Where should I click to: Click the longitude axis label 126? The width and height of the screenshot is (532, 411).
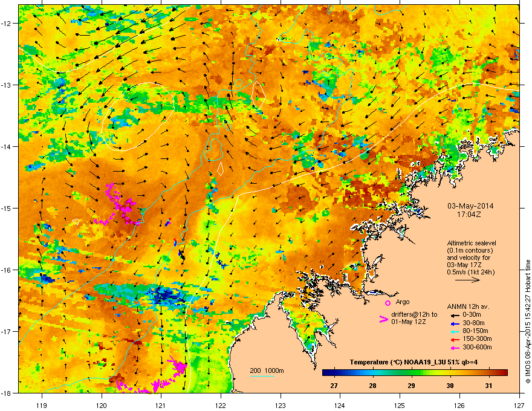coord(459,405)
